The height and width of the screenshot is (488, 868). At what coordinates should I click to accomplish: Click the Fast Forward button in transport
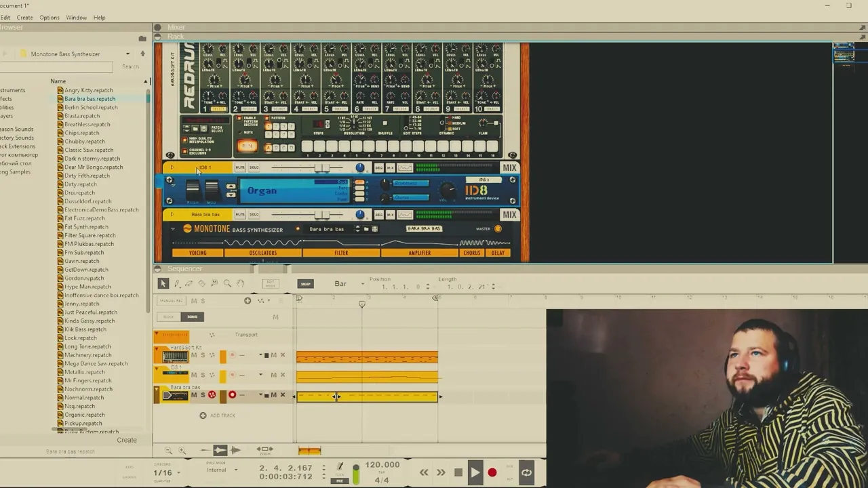tap(441, 472)
